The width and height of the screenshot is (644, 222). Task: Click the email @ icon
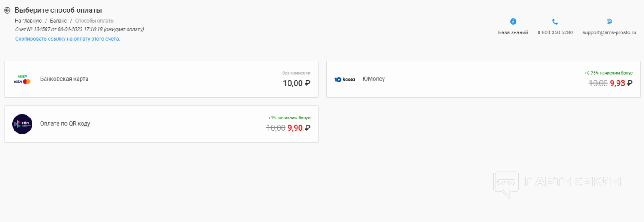pos(609,22)
